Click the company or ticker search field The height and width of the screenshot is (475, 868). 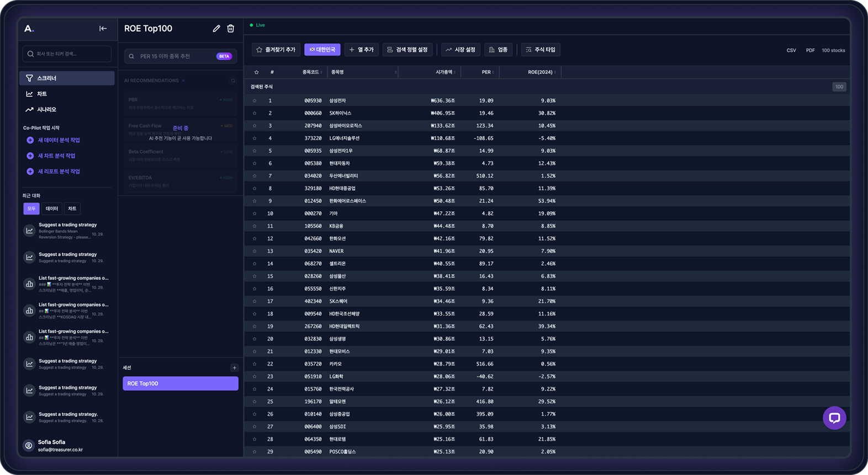pyautogui.click(x=67, y=54)
